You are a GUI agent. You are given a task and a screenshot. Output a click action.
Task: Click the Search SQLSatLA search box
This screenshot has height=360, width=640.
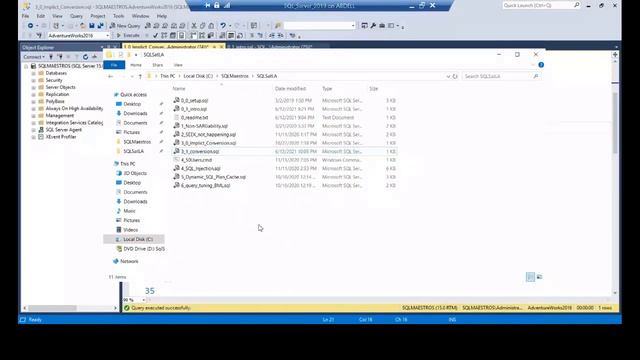501,76
